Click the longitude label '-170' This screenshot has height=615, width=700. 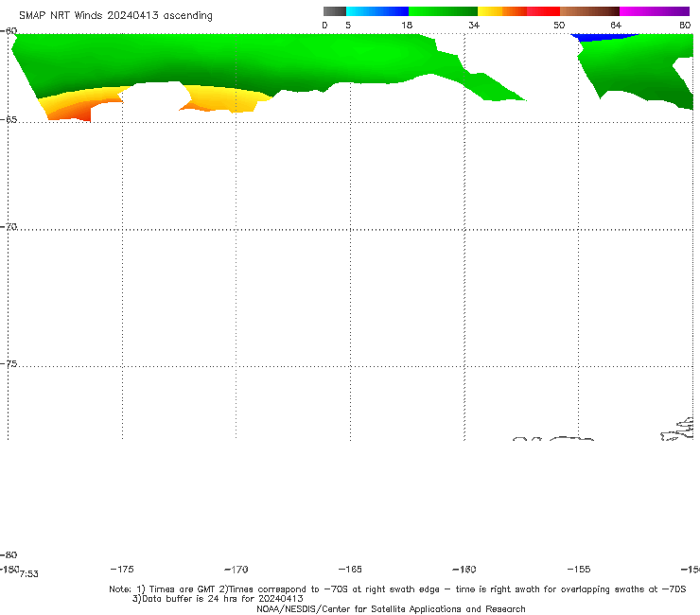click(x=236, y=570)
